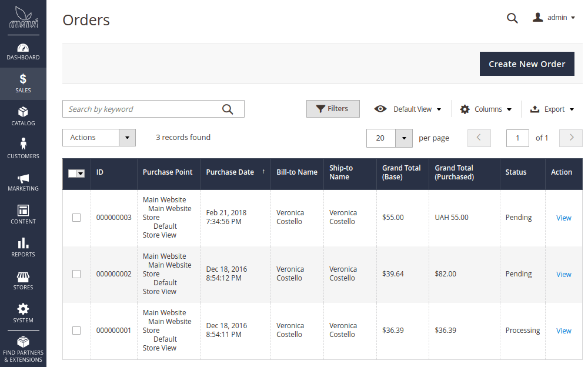
Task: View order 000000002
Action: [564, 274]
